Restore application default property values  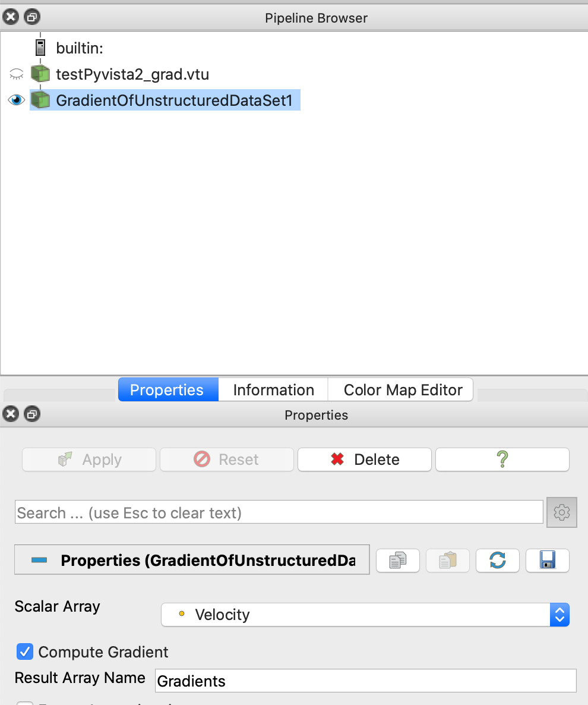[497, 559]
